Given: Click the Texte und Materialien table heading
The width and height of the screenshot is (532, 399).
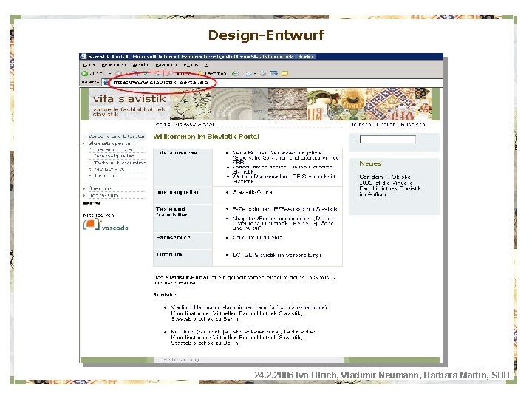Looking at the screenshot, I should (172, 212).
